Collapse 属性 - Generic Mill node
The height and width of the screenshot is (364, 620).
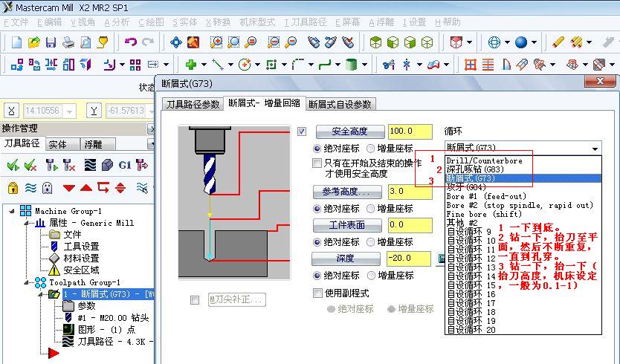[x=27, y=223]
